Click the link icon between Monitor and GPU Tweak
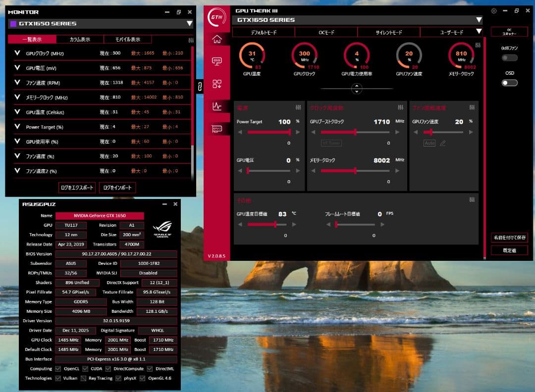This screenshot has height=392, width=535. click(x=200, y=87)
